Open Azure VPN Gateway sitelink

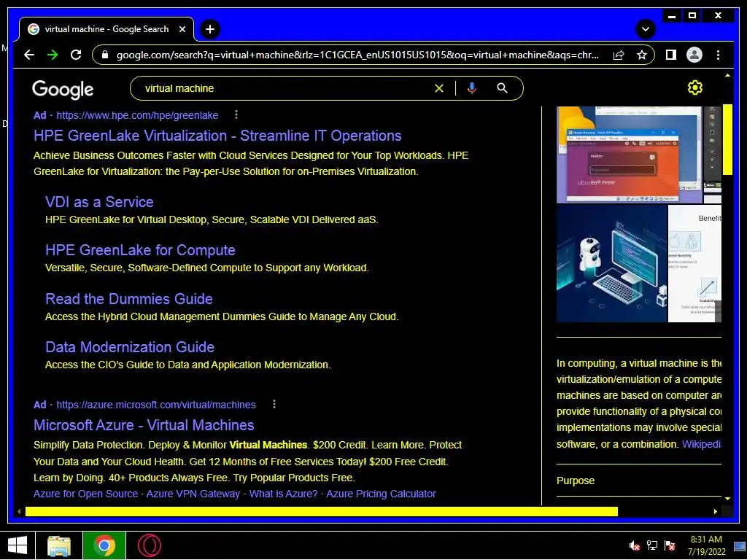tap(193, 494)
